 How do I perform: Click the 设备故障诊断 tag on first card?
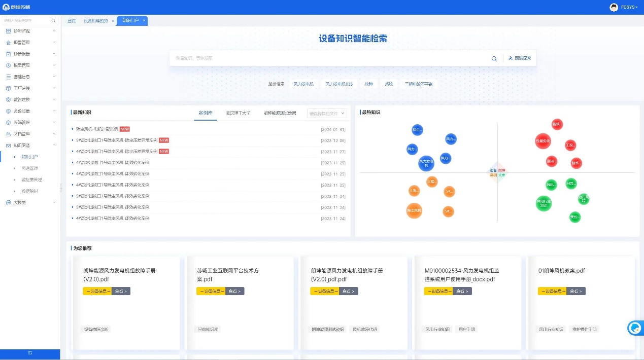(x=96, y=330)
